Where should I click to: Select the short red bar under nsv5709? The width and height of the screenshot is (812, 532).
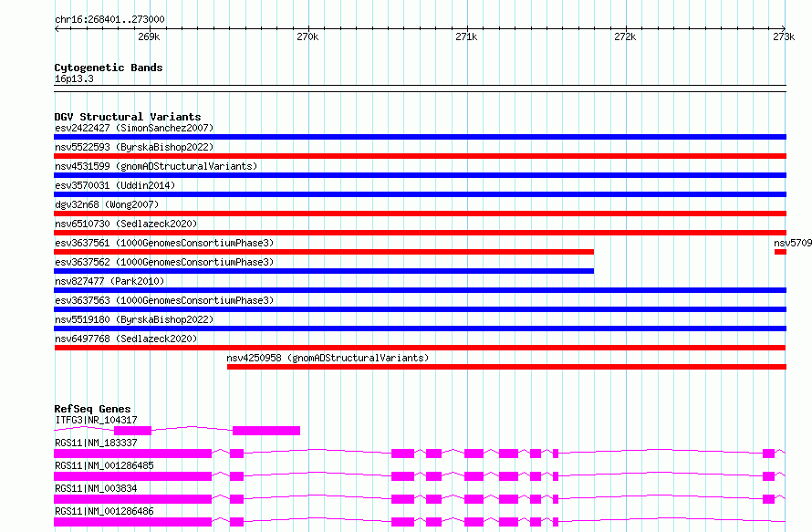pyautogui.click(x=780, y=252)
